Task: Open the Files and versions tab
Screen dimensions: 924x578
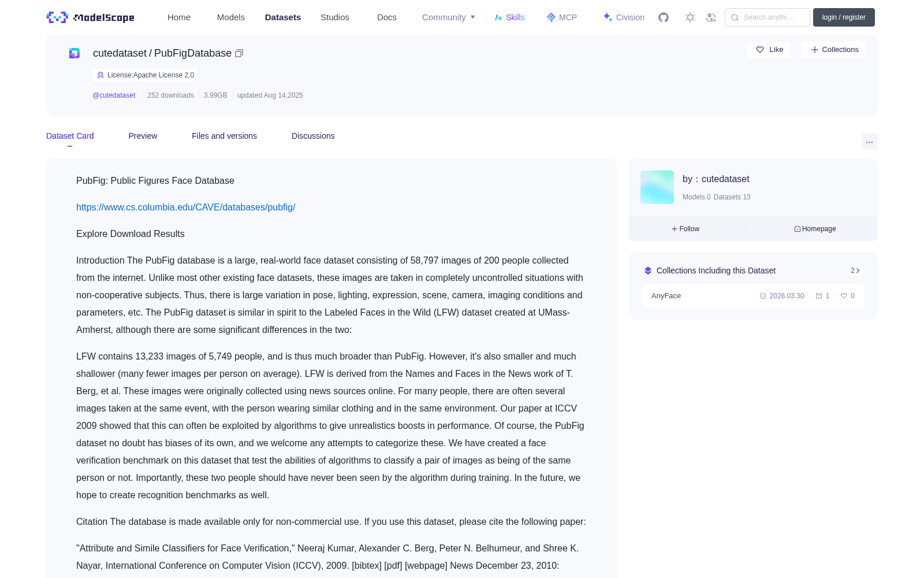Action: click(224, 136)
